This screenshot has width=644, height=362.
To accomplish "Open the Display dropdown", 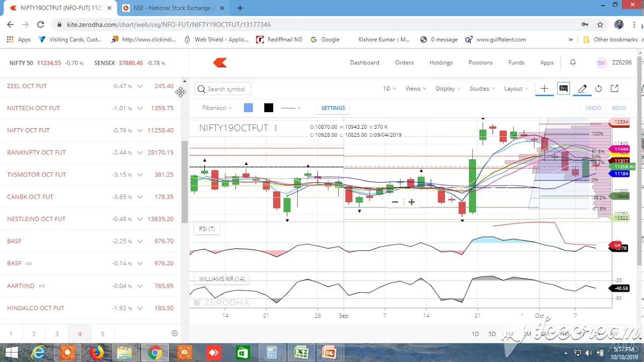I will pos(448,88).
